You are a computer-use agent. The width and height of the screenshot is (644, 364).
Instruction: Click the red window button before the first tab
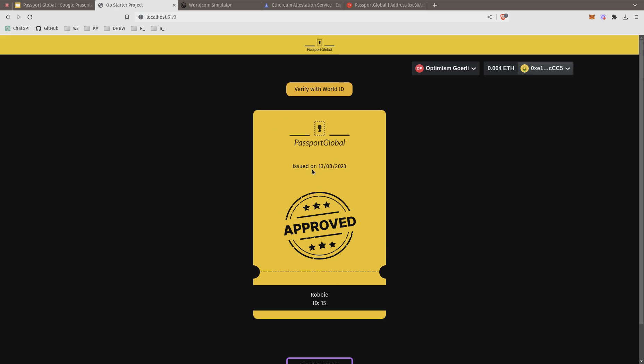7,5
